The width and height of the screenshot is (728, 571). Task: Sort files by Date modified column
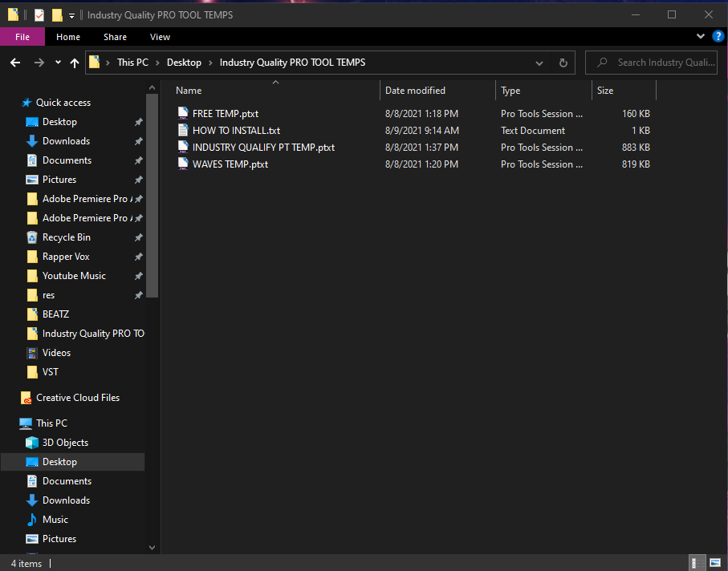click(x=415, y=91)
